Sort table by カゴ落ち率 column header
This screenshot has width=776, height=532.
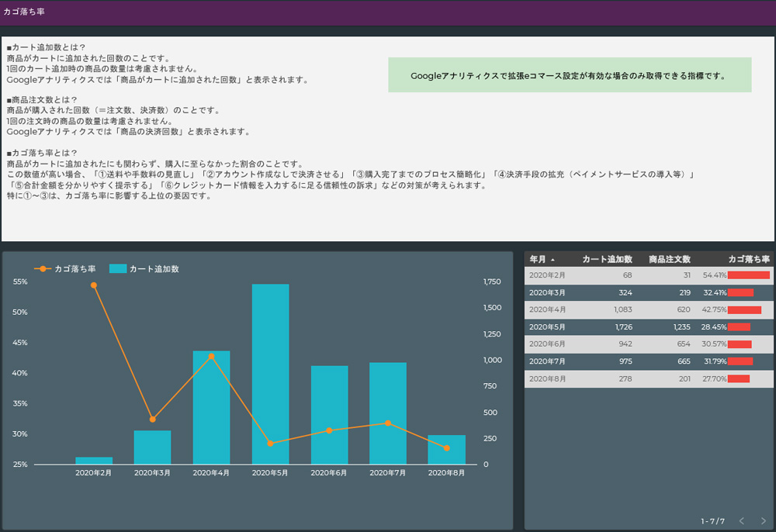coord(749,259)
